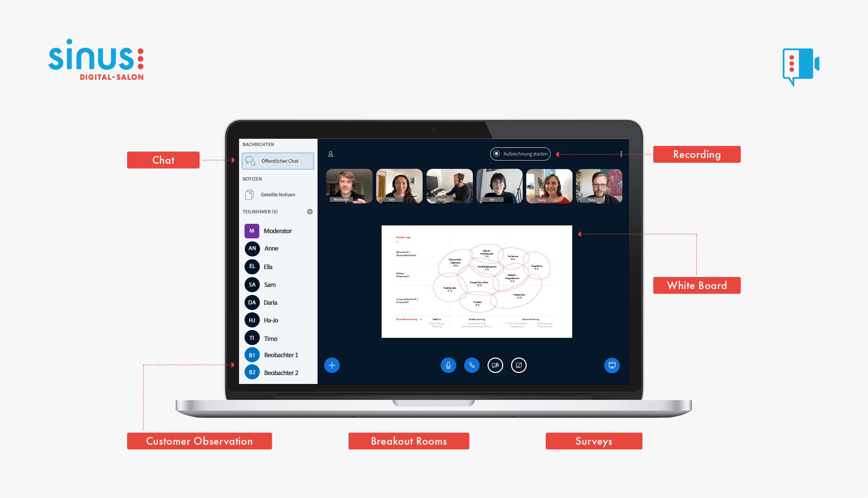The width and height of the screenshot is (868, 498).
Task: Click the add participant plus button
Action: pos(332,366)
